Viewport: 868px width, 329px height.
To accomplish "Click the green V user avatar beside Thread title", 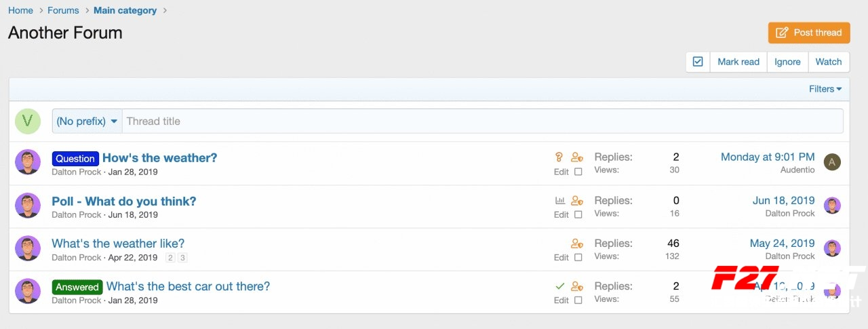I will (x=28, y=121).
